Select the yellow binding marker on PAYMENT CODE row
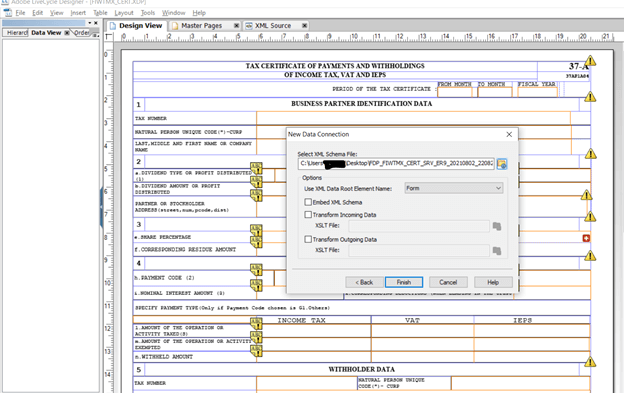The height and width of the screenshot is (393, 624). pyautogui.click(x=256, y=270)
